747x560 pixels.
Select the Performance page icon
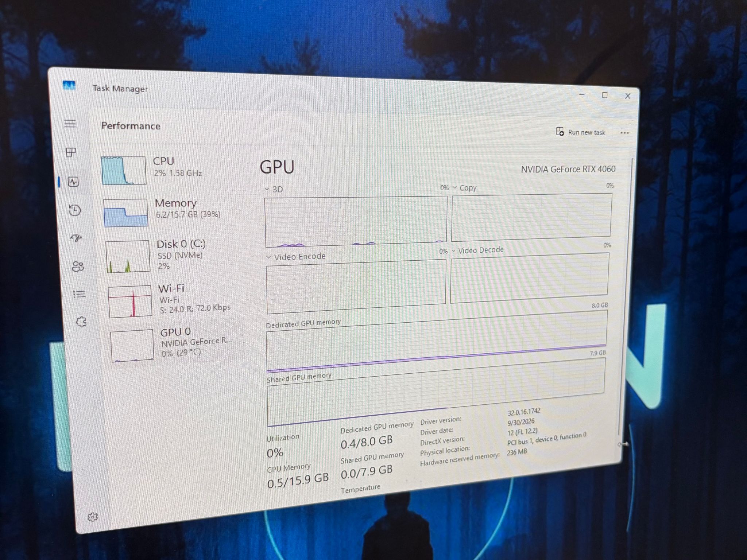tap(73, 182)
